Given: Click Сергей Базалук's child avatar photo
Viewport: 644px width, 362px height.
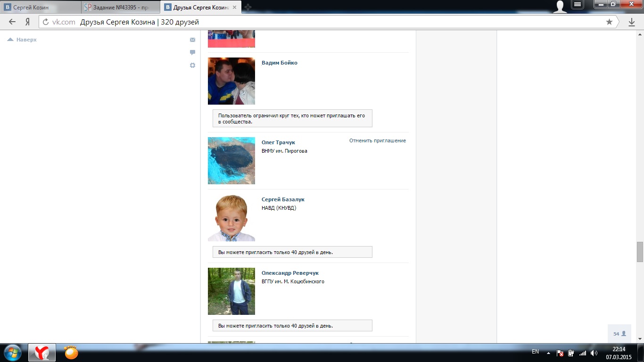Looking at the screenshot, I should [231, 218].
